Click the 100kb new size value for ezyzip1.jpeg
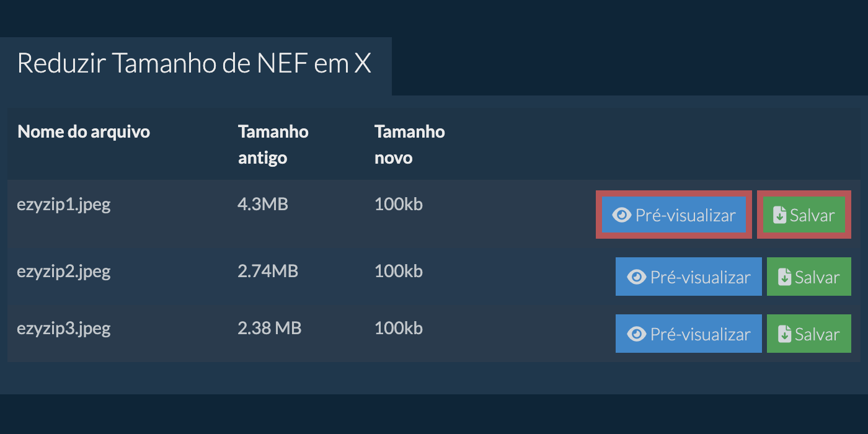 click(x=397, y=204)
